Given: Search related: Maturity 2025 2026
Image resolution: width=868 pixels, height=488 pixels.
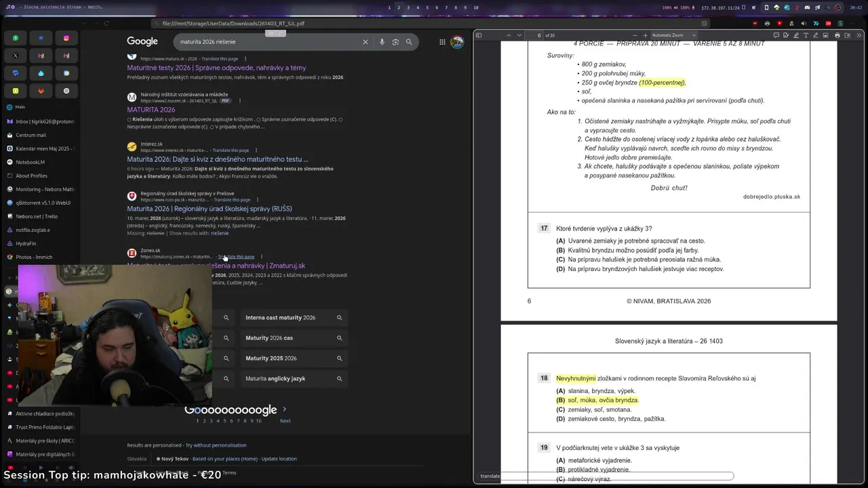Looking at the screenshot, I should [x=294, y=358].
